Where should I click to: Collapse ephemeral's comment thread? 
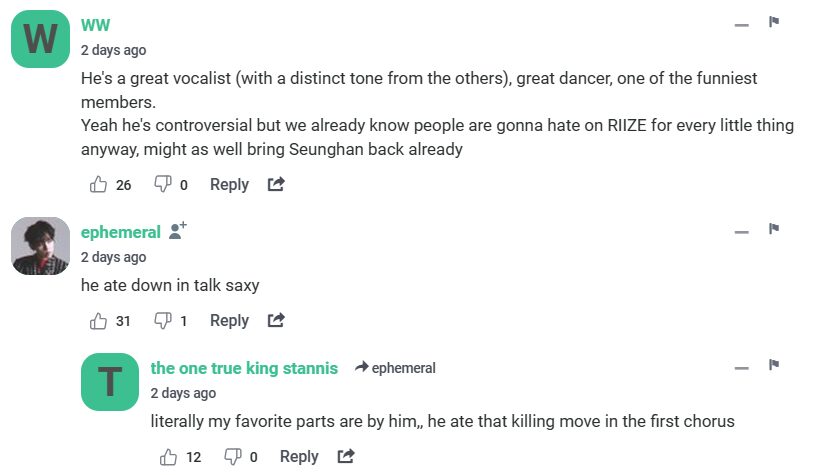tap(741, 232)
